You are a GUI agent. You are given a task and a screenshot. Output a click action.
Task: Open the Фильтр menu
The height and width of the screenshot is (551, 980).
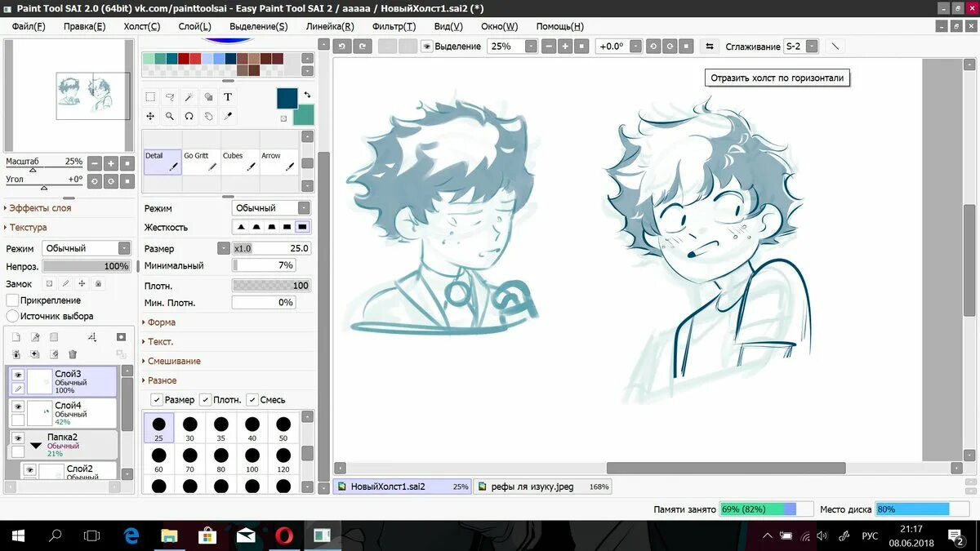(394, 26)
